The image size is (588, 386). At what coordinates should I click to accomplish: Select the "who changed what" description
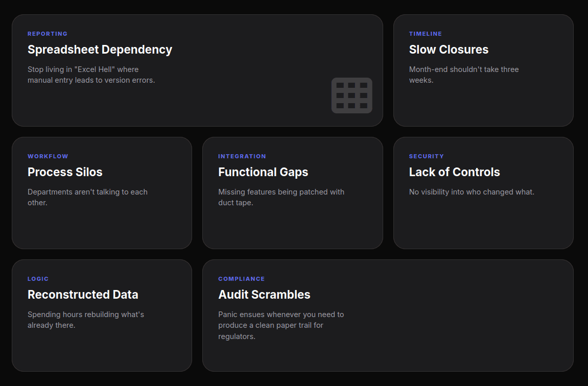[x=472, y=192]
